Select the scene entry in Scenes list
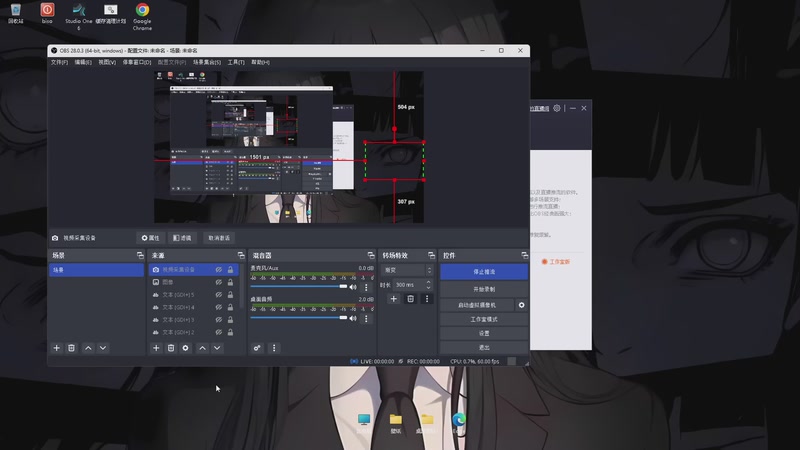This screenshot has width=800, height=450. pos(96,270)
